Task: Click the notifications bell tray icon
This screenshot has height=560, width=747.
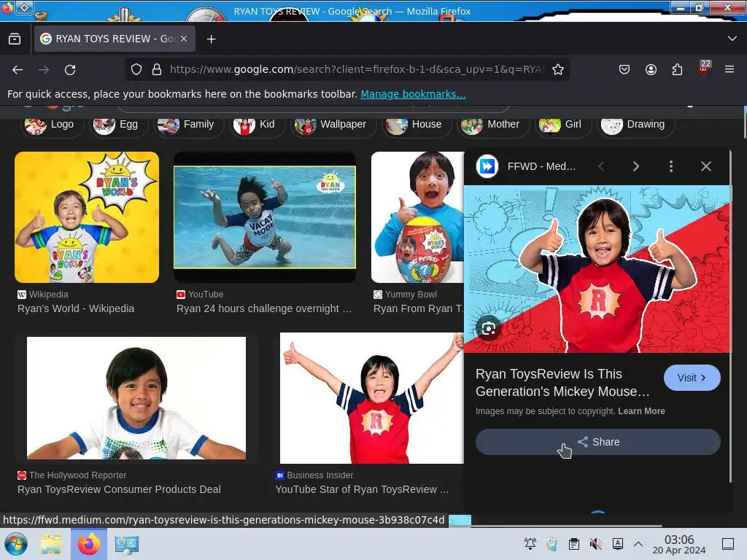Action: pos(530,543)
